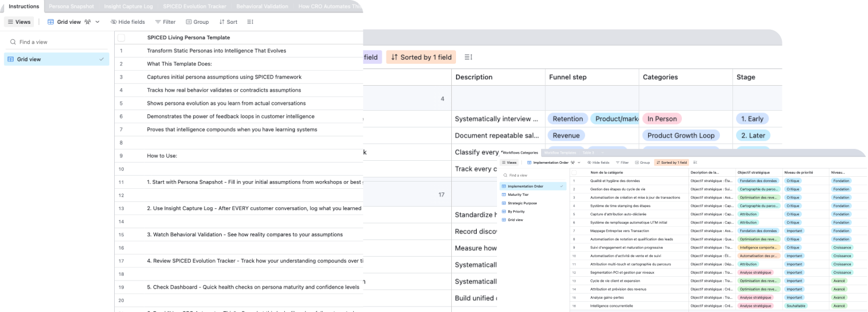Open the table list chevron after Table 3

tap(601, 153)
